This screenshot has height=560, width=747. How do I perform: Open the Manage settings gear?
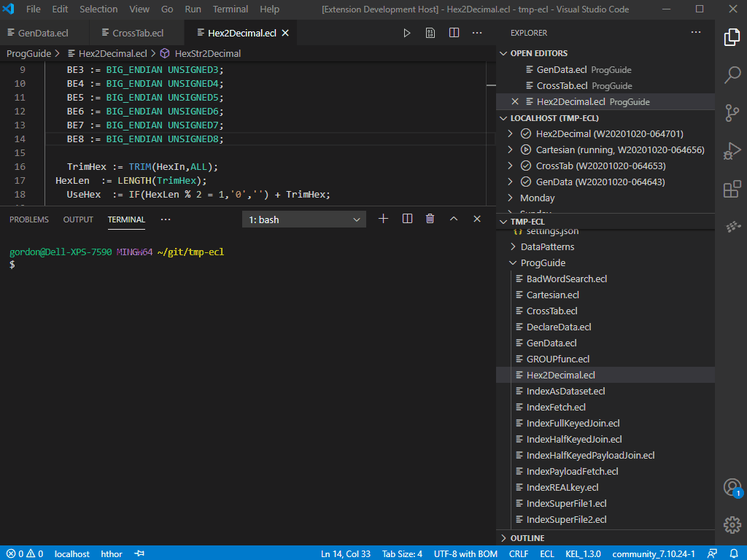click(x=732, y=524)
